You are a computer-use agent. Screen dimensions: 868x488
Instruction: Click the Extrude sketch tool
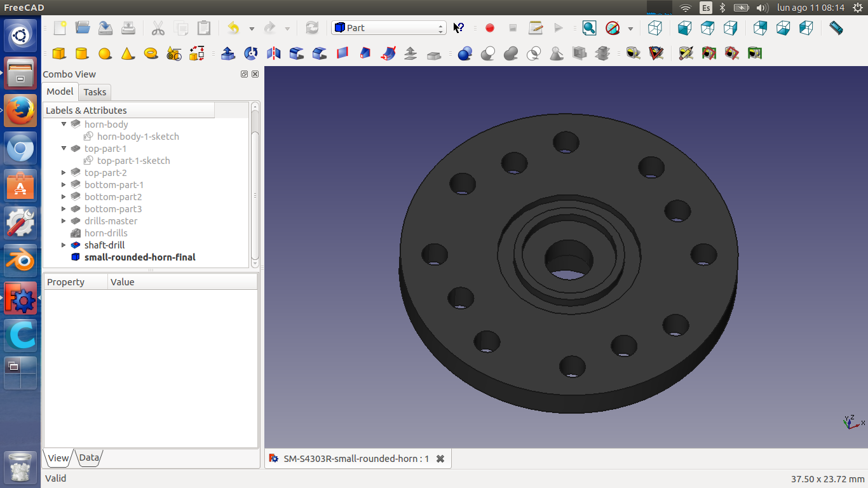[x=228, y=53]
